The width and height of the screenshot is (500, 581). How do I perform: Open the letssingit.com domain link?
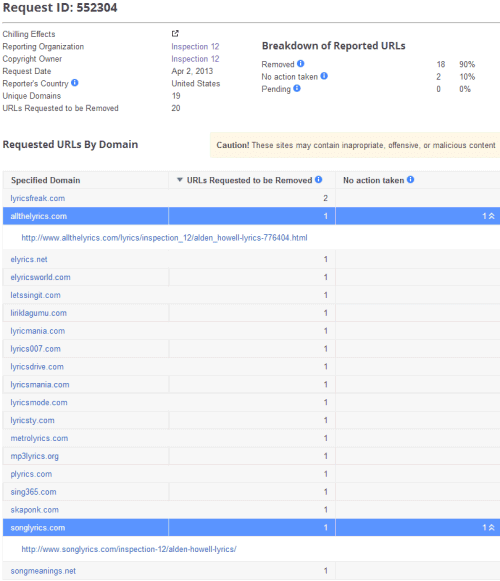(x=36, y=295)
